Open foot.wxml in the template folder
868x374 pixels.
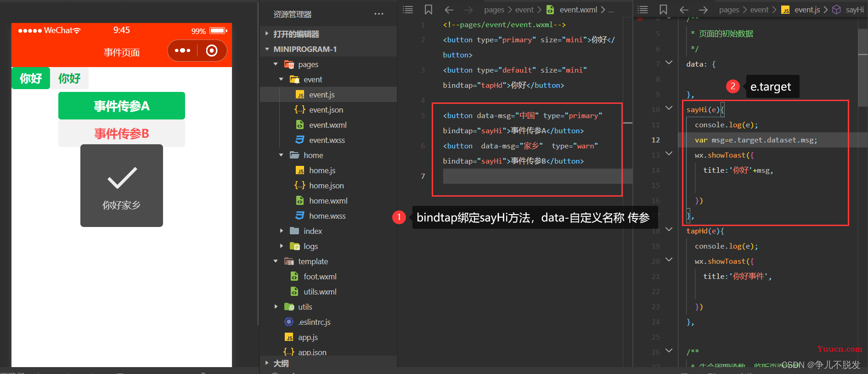[328, 277]
